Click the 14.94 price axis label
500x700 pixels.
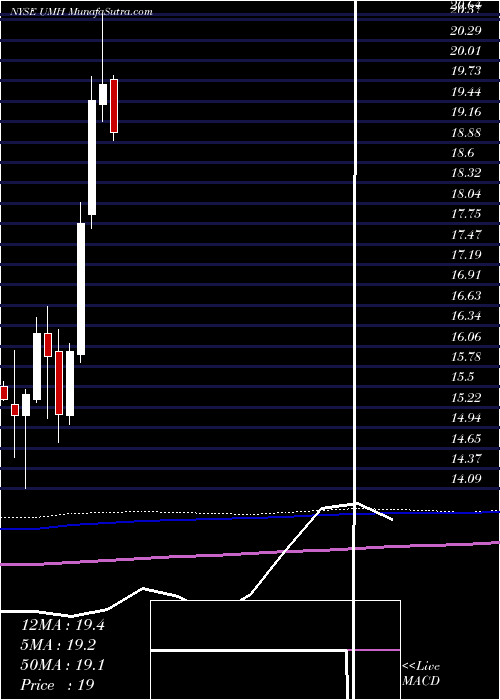tap(466, 418)
